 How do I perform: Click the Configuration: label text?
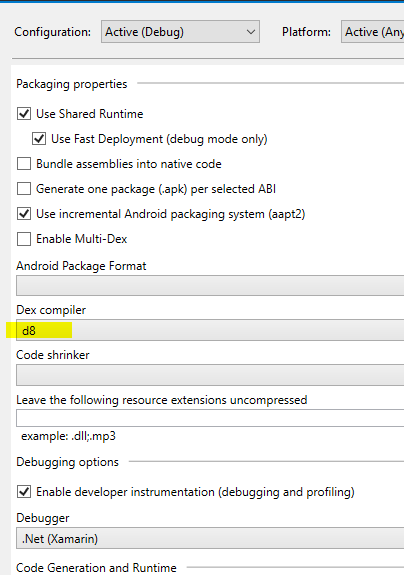52,32
